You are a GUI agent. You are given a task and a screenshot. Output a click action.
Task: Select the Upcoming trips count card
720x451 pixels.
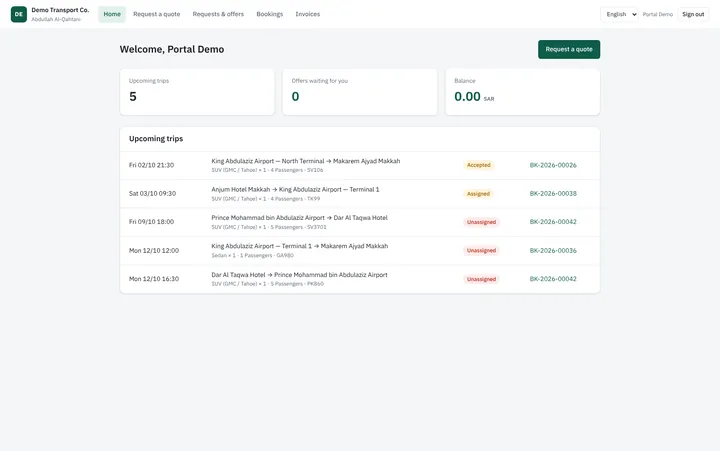197,92
